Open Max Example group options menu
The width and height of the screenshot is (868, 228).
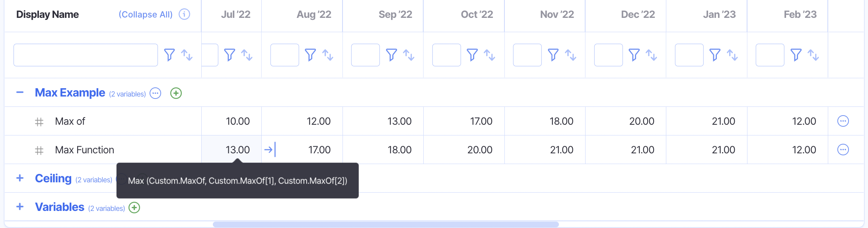(156, 93)
